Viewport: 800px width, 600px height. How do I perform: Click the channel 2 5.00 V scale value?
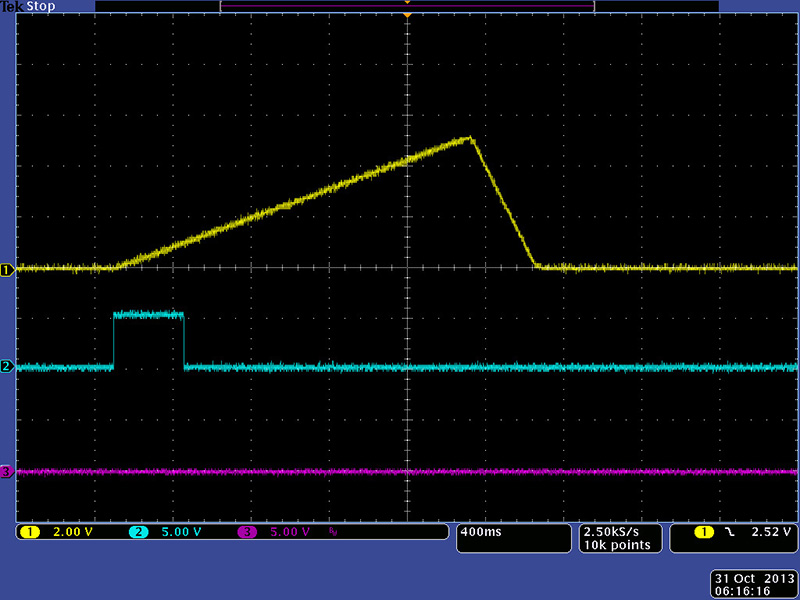coord(181,532)
